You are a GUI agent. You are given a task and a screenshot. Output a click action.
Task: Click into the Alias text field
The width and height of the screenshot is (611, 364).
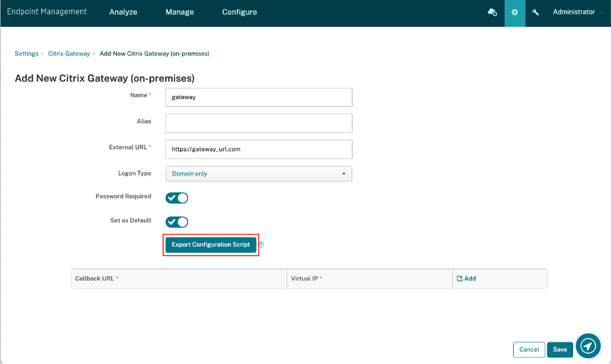point(258,123)
